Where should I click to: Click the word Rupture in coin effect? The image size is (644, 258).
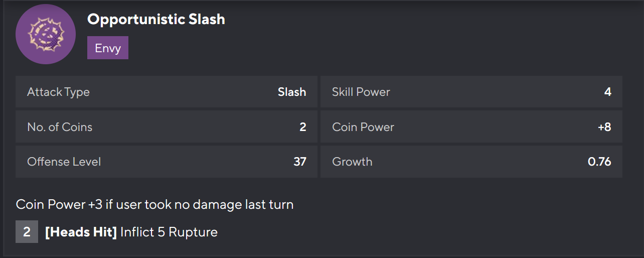193,232
